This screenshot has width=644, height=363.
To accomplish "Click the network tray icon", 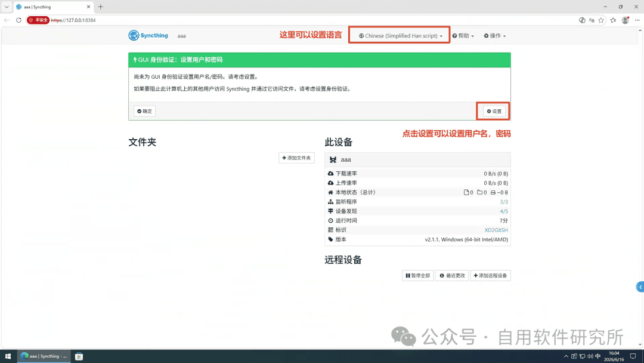I will click(x=582, y=356).
